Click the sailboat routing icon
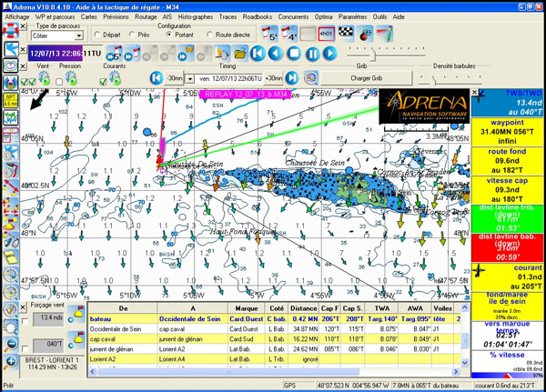Screen dimensions: 546x392 pyautogui.click(x=222, y=54)
